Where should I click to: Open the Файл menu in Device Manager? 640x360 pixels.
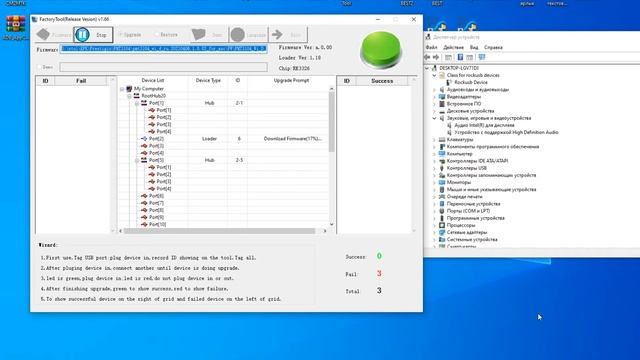pos(431,47)
